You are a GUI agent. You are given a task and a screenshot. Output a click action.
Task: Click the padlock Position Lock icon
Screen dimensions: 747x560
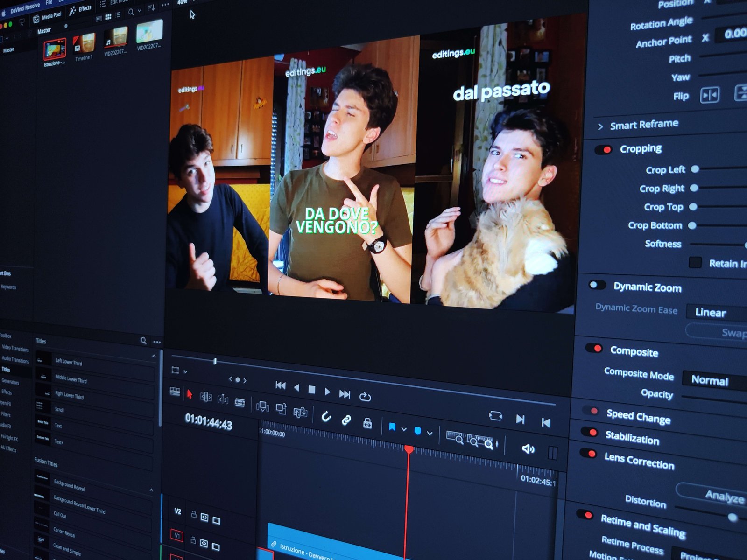coord(367,423)
